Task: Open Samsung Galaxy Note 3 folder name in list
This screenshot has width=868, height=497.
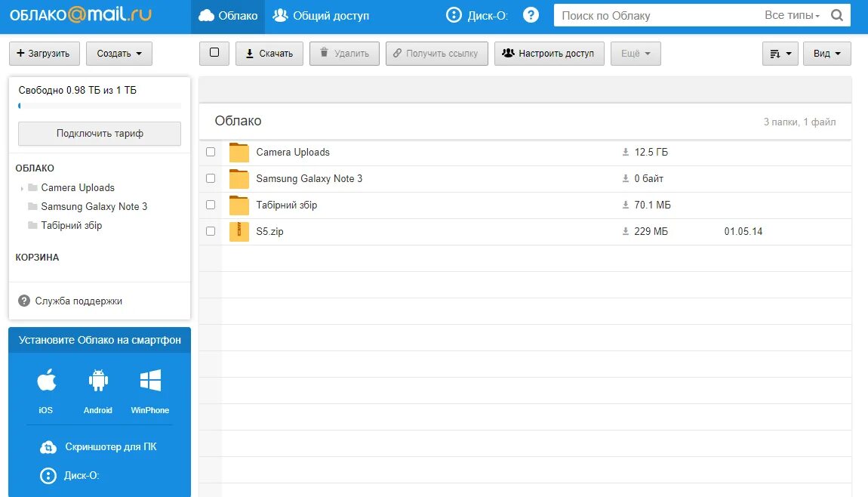Action: click(309, 178)
